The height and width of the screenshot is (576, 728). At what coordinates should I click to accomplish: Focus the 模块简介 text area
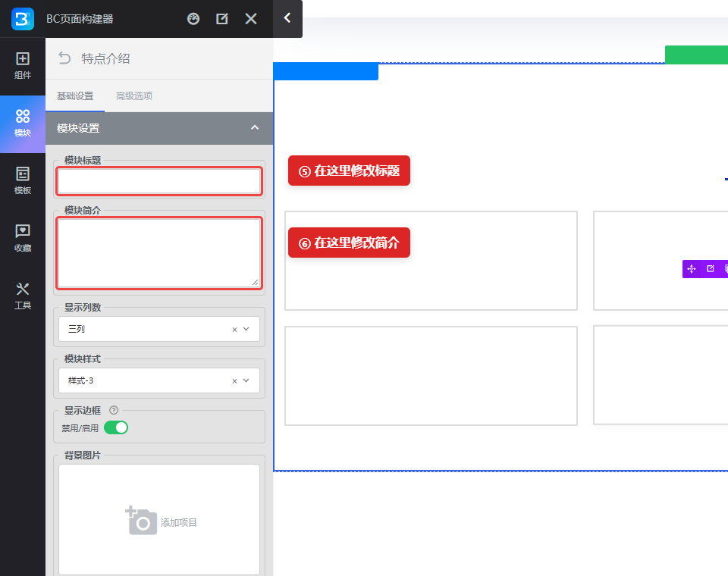click(x=159, y=253)
